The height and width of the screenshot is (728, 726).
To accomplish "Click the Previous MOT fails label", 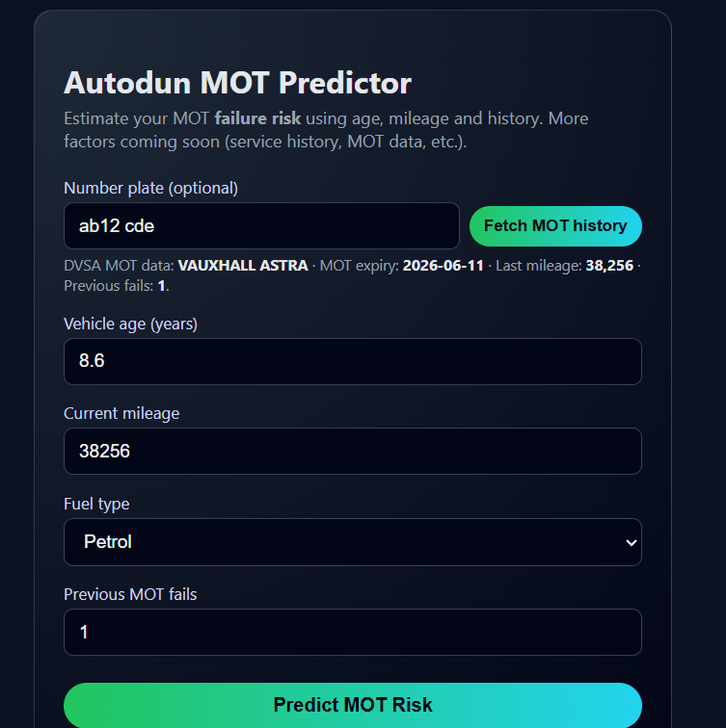I will point(130,594).
